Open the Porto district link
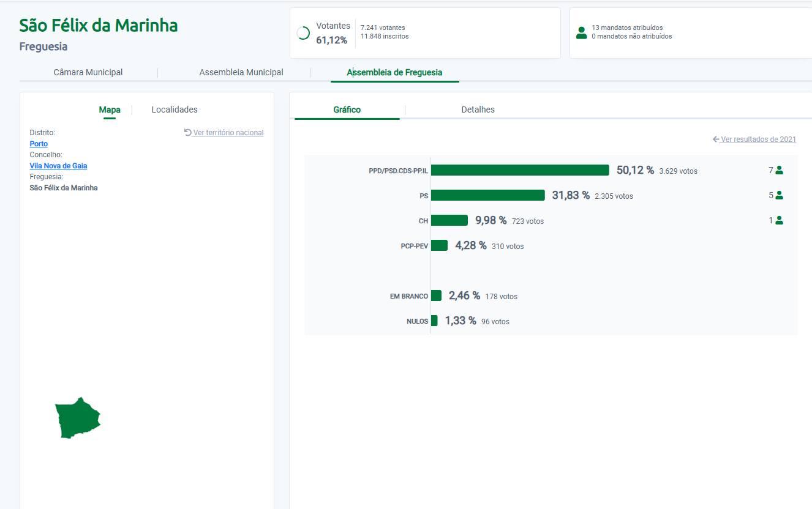Viewport: 812px width, 509px height. click(39, 144)
